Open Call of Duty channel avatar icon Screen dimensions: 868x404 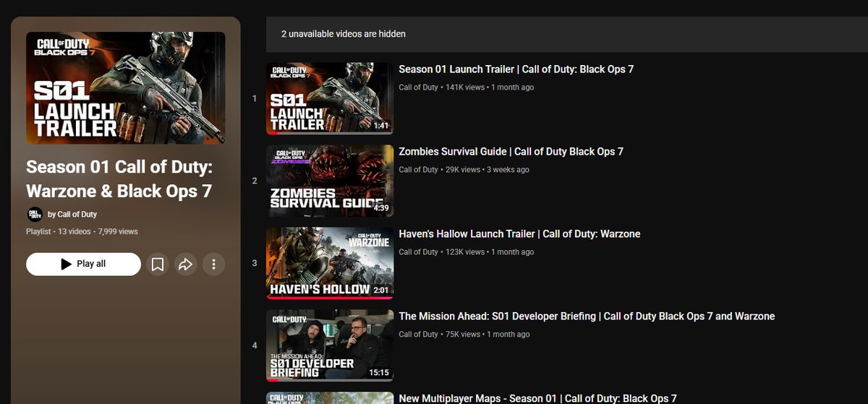point(35,214)
